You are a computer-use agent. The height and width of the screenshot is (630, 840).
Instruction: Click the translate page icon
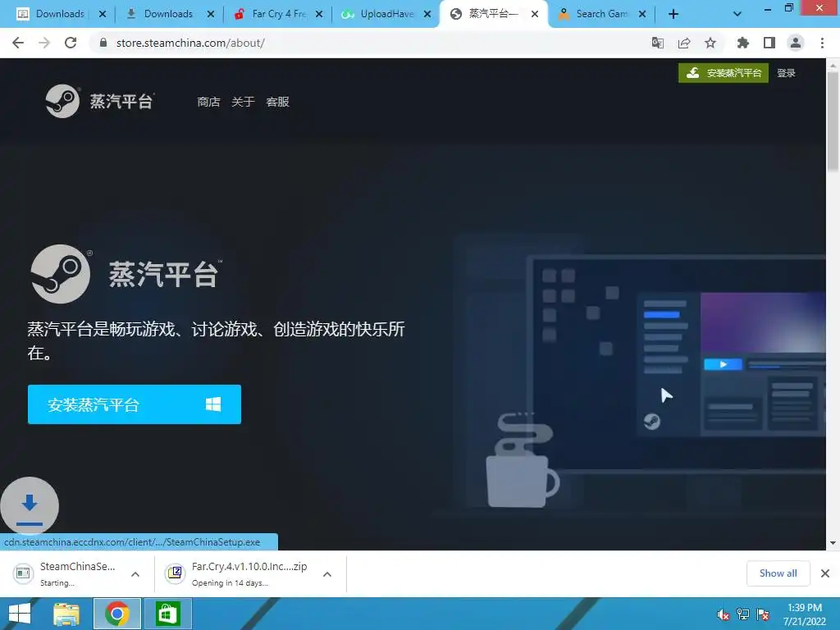tap(657, 43)
